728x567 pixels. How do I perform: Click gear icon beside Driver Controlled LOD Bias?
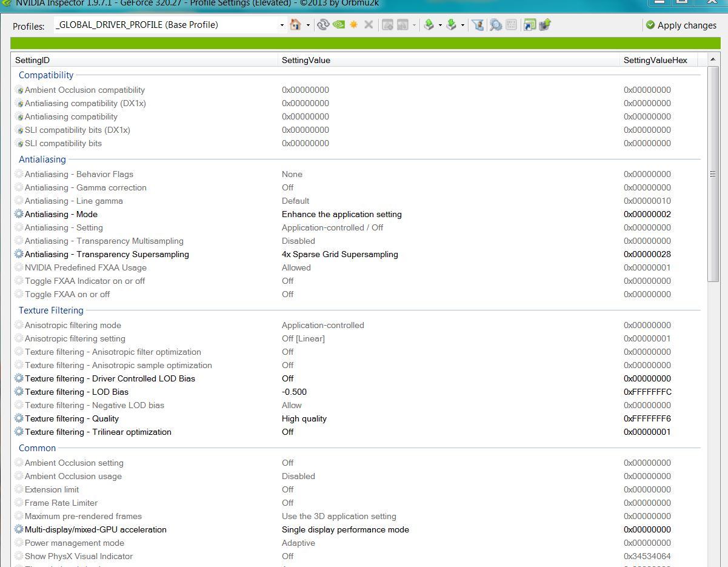pos(19,378)
